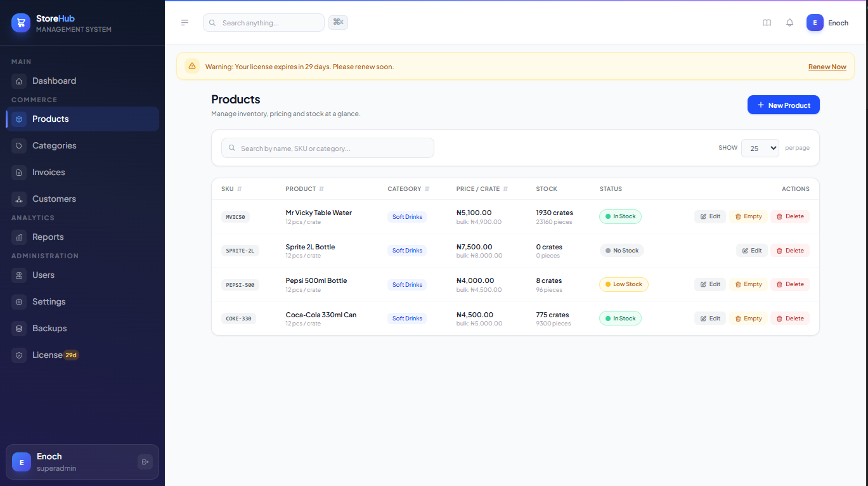Click the Renew Now link
This screenshot has width=868, height=486.
coord(827,67)
